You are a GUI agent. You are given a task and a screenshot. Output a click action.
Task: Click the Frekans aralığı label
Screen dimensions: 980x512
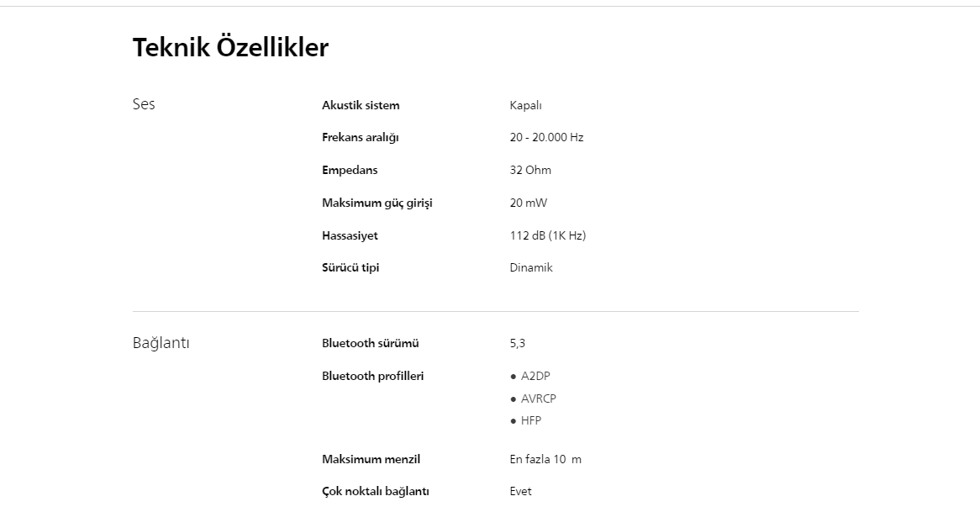(x=360, y=137)
